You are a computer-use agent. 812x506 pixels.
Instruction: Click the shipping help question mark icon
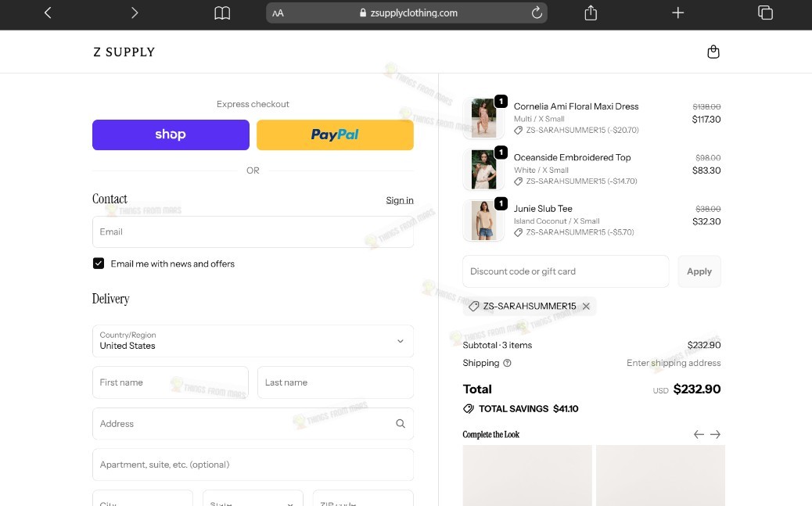507,363
